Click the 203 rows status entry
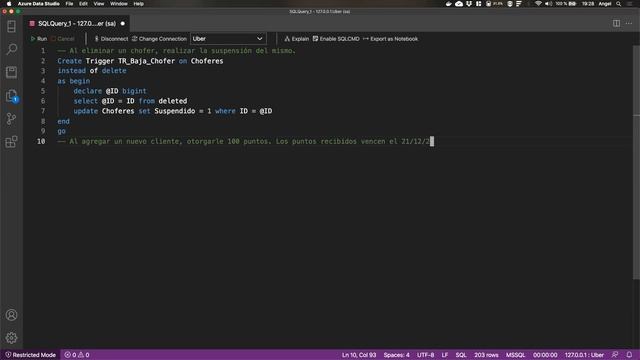 pos(486,355)
